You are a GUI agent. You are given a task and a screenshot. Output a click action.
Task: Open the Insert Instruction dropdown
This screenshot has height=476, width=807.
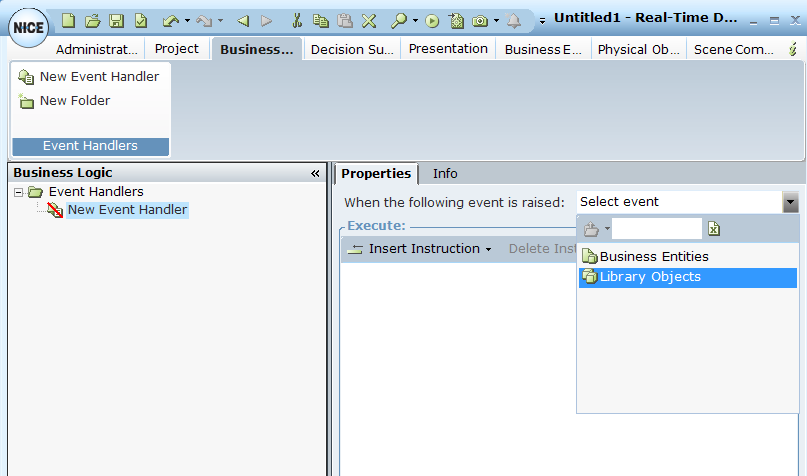tap(420, 249)
